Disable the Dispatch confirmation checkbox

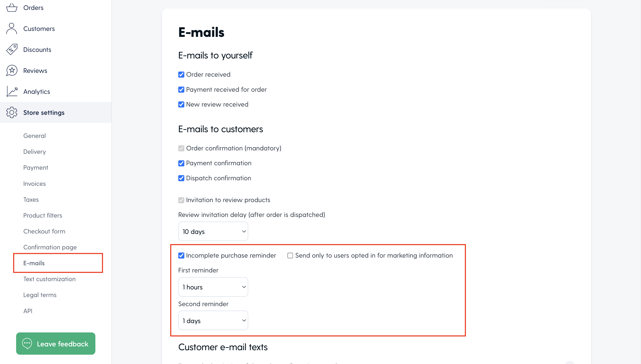pos(181,178)
